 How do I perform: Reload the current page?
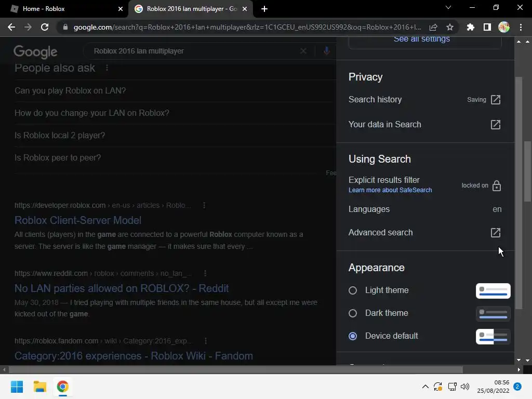[45, 27]
